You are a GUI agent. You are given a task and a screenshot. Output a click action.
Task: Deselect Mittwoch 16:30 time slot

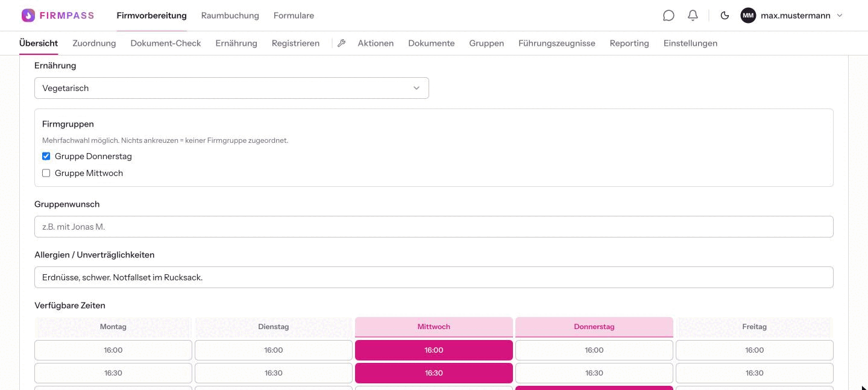click(434, 373)
